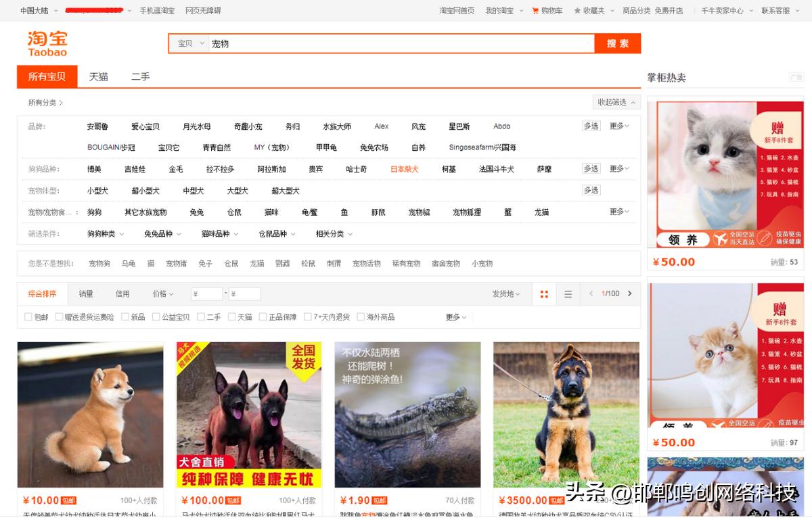The height and width of the screenshot is (518, 812).
Task: Open the 联系客服 link
Action: (x=775, y=11)
